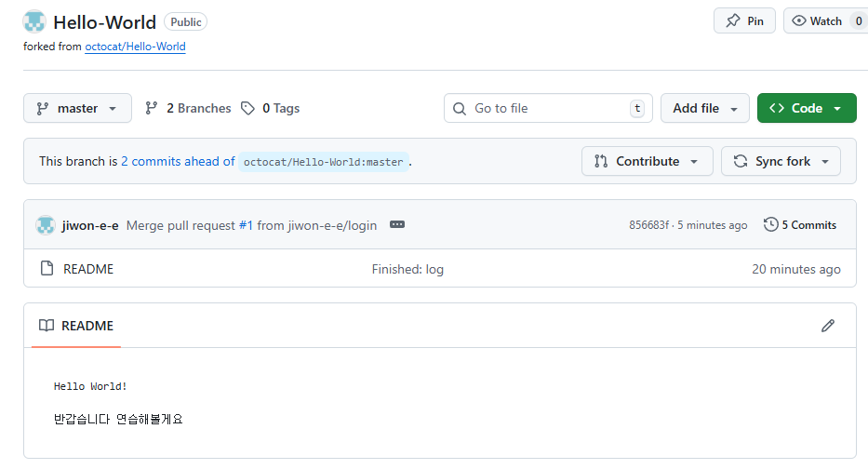Click the jiwon-e-e avatar in commit row
The image size is (868, 469).
(46, 225)
